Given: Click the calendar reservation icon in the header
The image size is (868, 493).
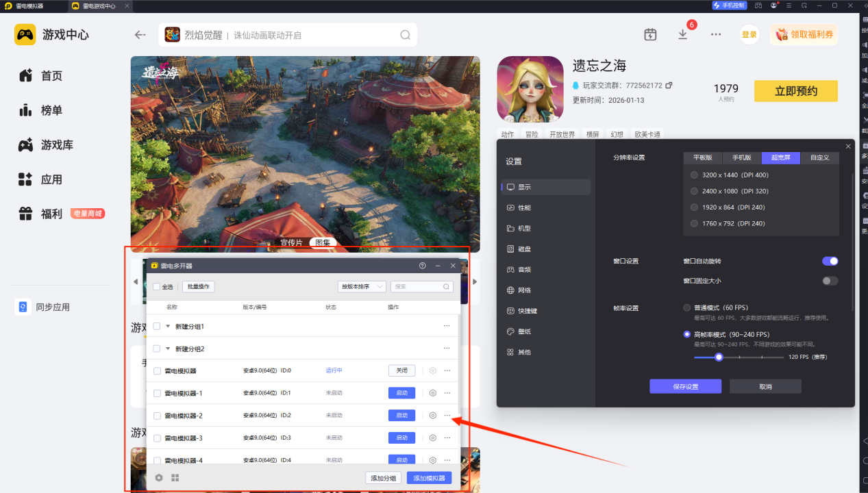Looking at the screenshot, I should pos(650,34).
